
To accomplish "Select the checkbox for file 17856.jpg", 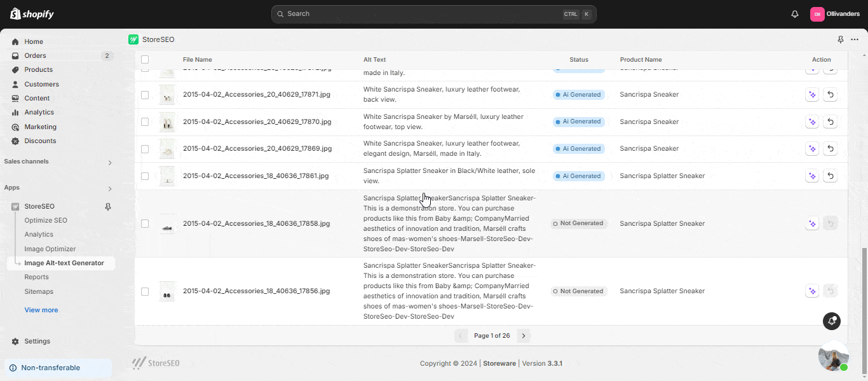I will (145, 291).
